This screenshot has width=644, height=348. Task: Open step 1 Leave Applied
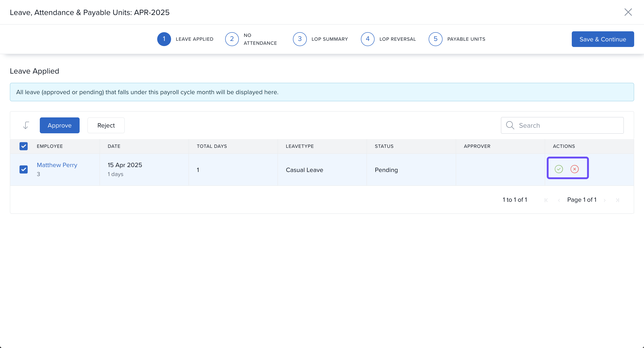pyautogui.click(x=164, y=39)
